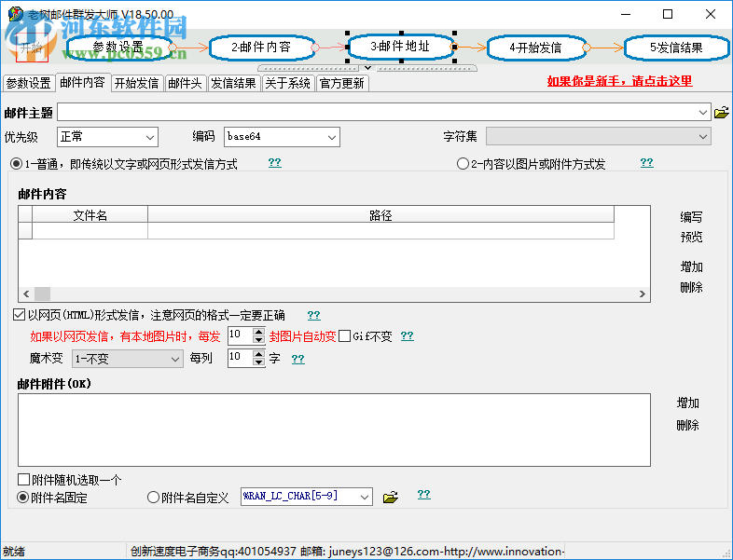
Task: Toggle 附件随机选取一个 checkbox
Action: tap(24, 480)
